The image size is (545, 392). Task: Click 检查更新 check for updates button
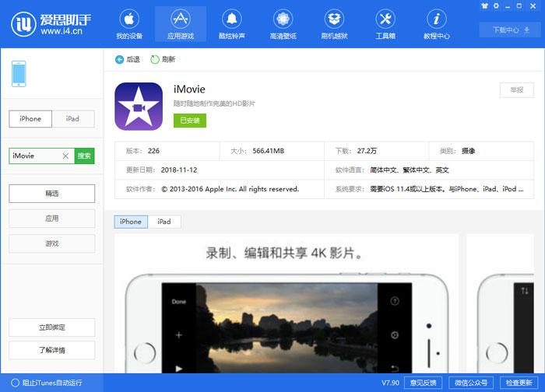click(x=519, y=383)
